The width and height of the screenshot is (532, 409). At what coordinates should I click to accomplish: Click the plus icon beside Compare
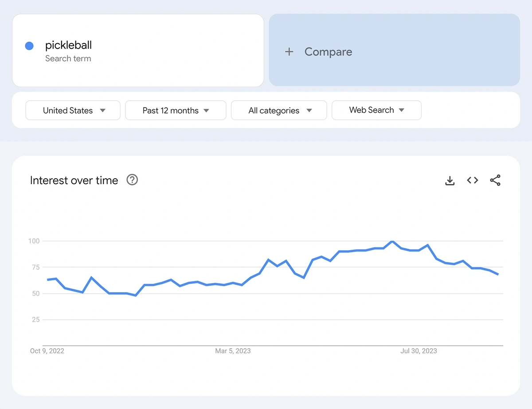click(x=289, y=52)
